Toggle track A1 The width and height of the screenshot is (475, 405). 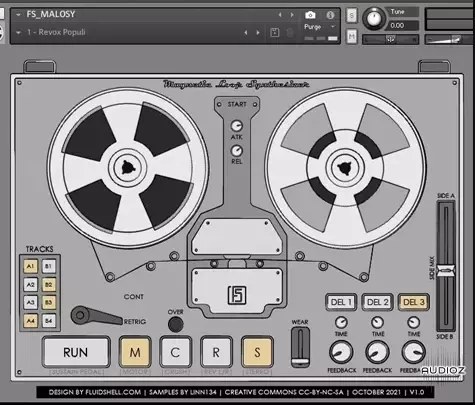tap(30, 266)
